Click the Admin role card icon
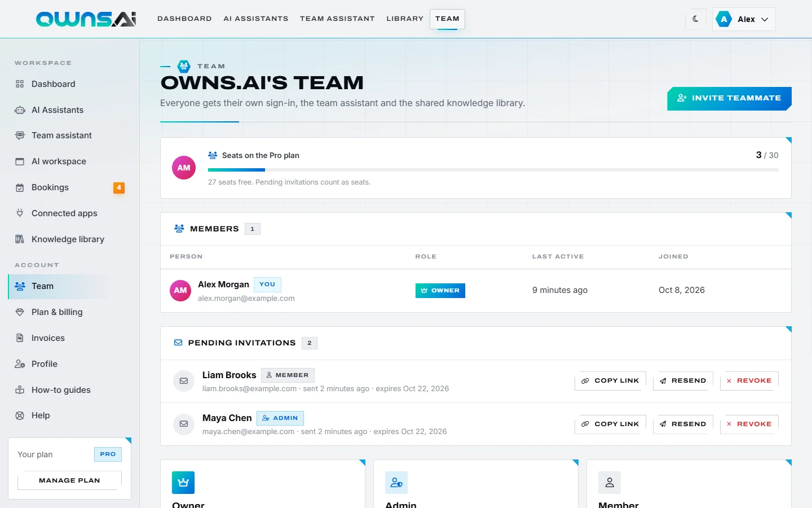The image size is (812, 508). coord(396,483)
